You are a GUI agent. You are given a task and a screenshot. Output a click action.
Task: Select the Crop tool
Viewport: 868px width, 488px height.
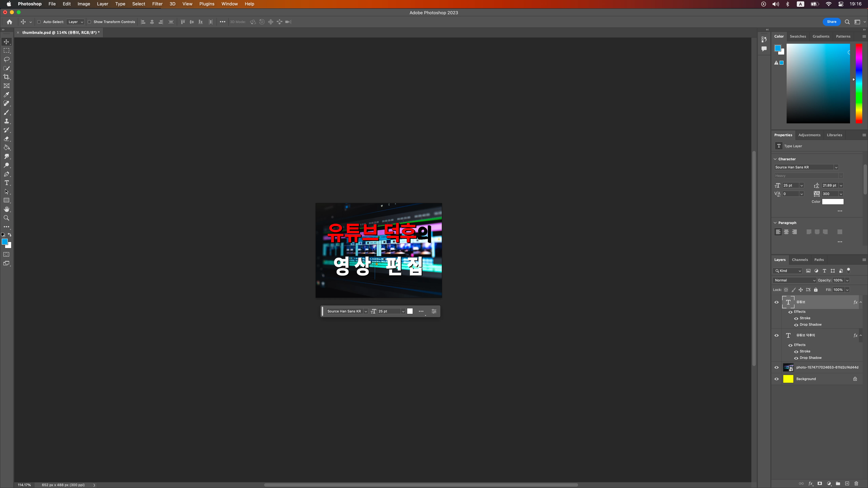[6, 77]
